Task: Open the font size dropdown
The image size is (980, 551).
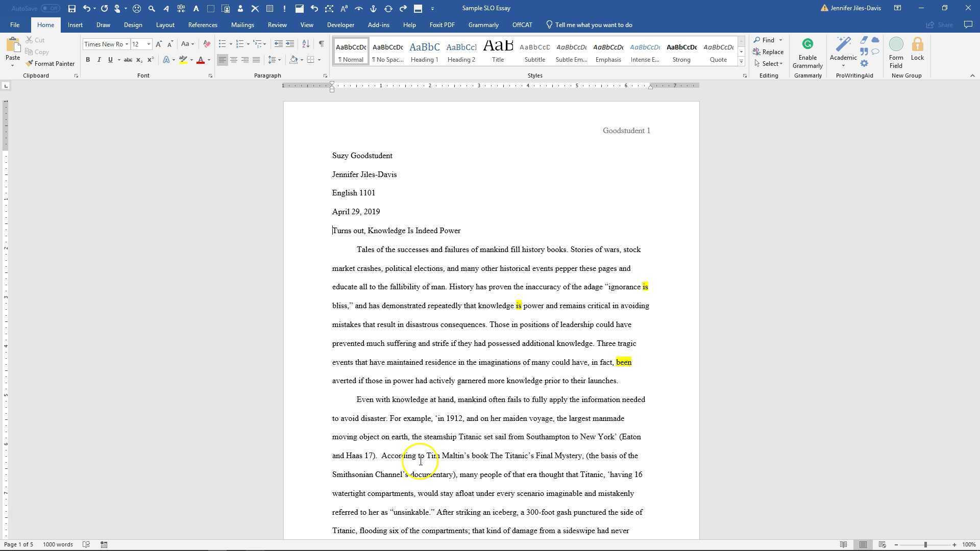Action: point(148,44)
